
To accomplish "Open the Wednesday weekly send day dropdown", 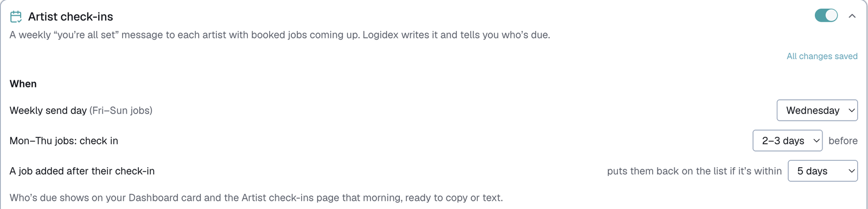I will [817, 110].
